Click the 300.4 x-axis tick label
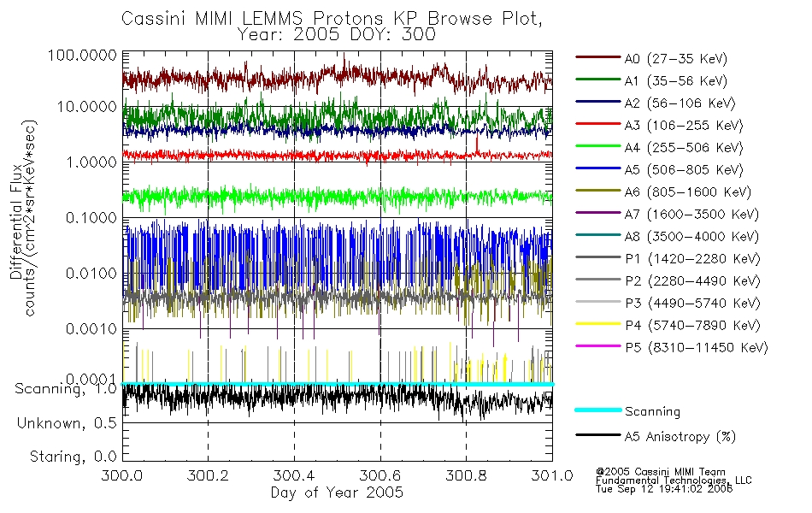812x513 pixels. click(x=294, y=475)
